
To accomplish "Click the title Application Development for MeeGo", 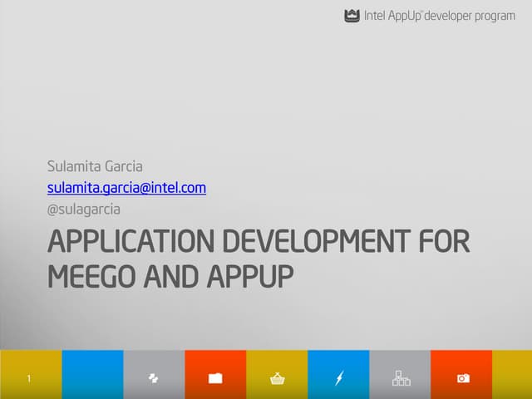I will 259,244.
